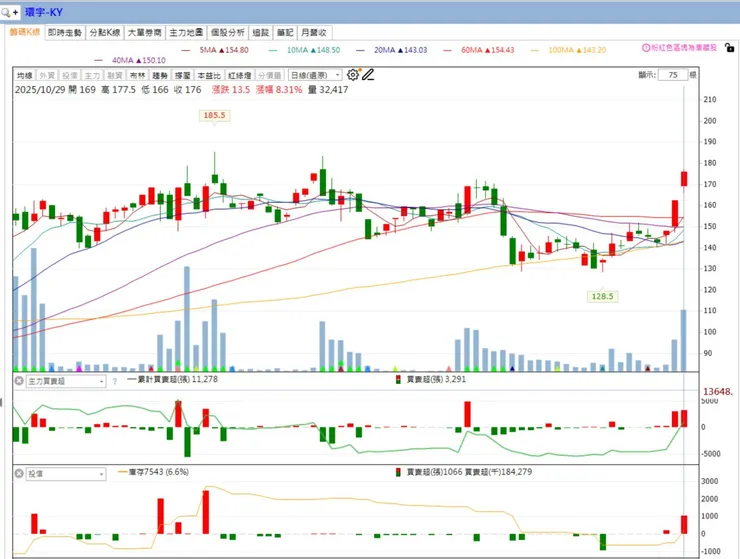
Task: Click the 買賣超(張)1066 legend icon
Action: [398, 472]
